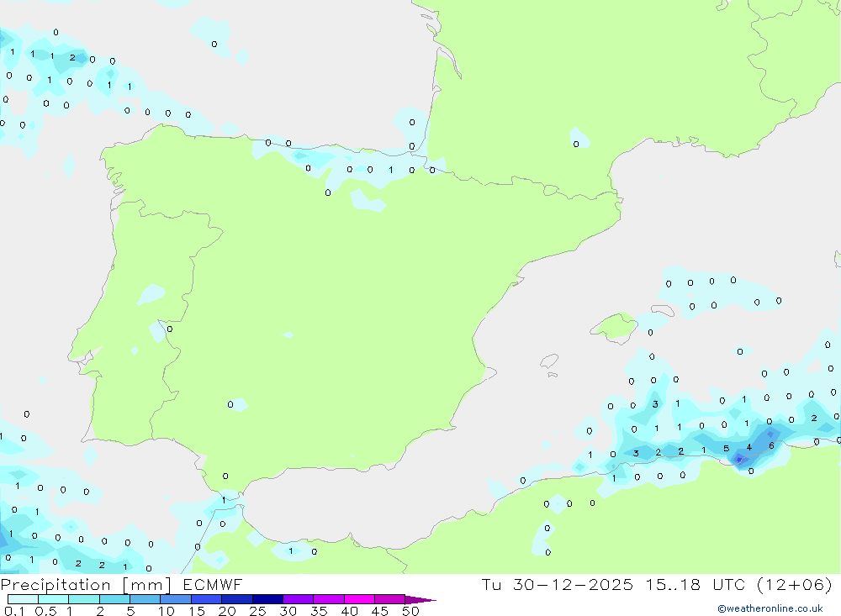841x616 pixels.
Task: Click the "UTC" label
Action: click(729, 584)
